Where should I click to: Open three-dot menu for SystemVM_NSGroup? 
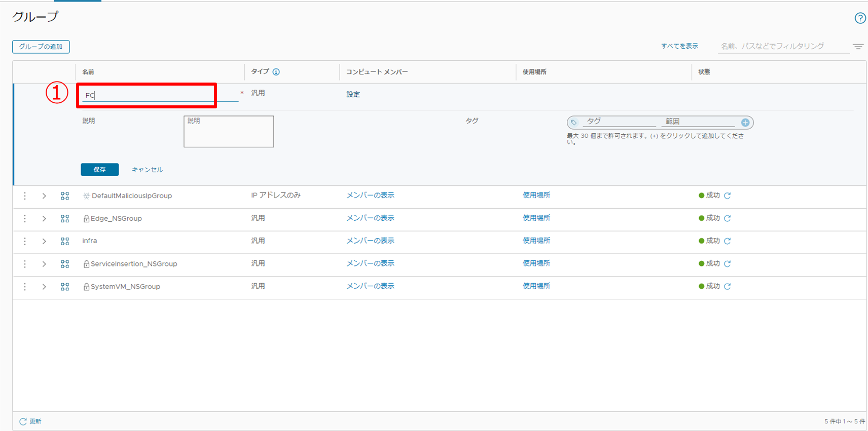click(x=25, y=287)
